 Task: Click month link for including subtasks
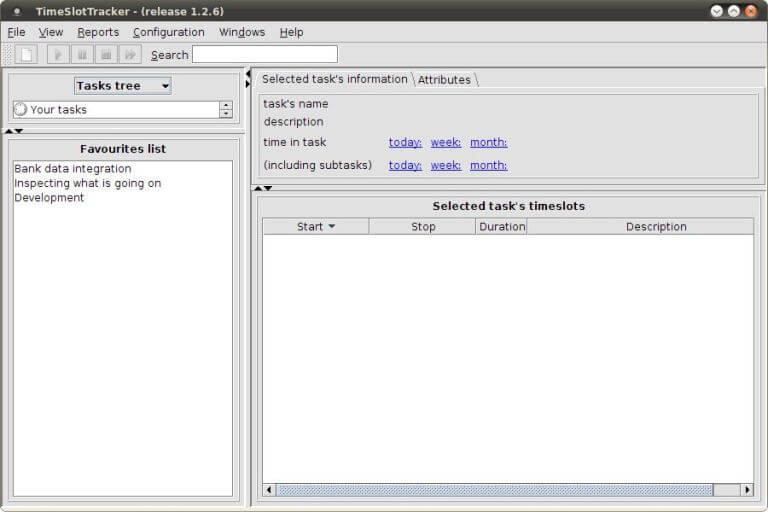click(488, 165)
